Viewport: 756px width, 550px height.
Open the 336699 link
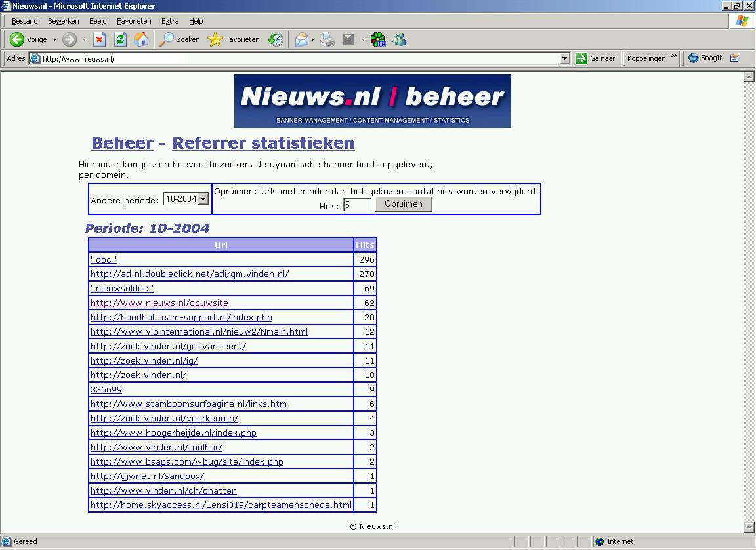106,389
